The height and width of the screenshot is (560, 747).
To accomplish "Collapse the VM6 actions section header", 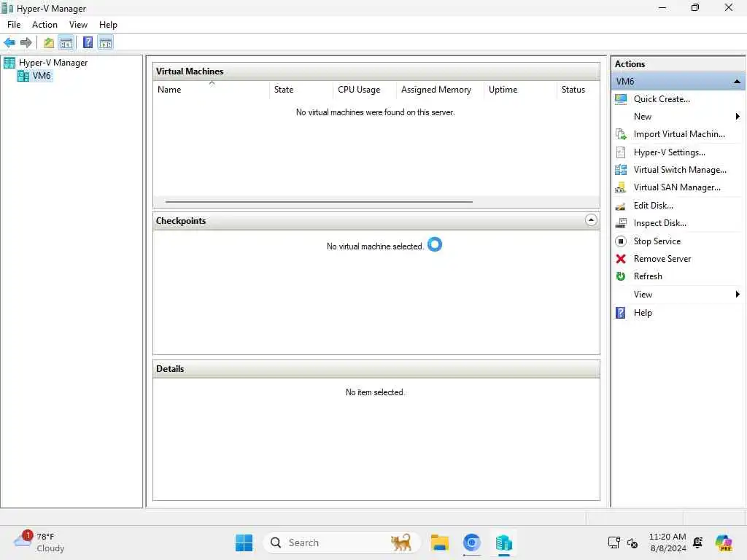I will 737,82.
